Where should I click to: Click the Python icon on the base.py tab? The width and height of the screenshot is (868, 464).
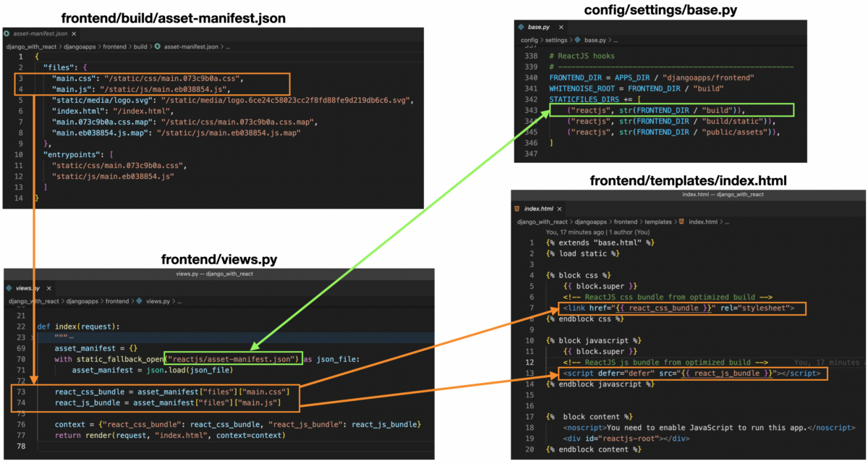tap(521, 28)
